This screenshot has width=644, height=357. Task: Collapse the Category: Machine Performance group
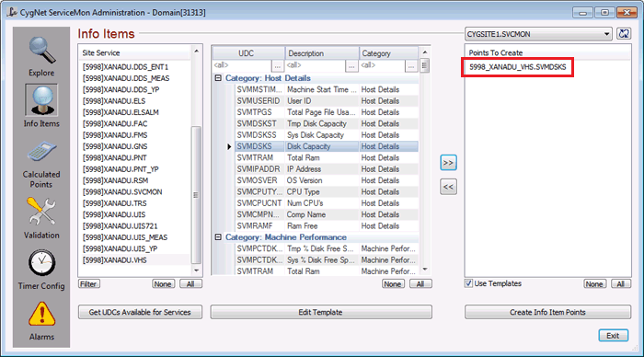pyautogui.click(x=218, y=237)
